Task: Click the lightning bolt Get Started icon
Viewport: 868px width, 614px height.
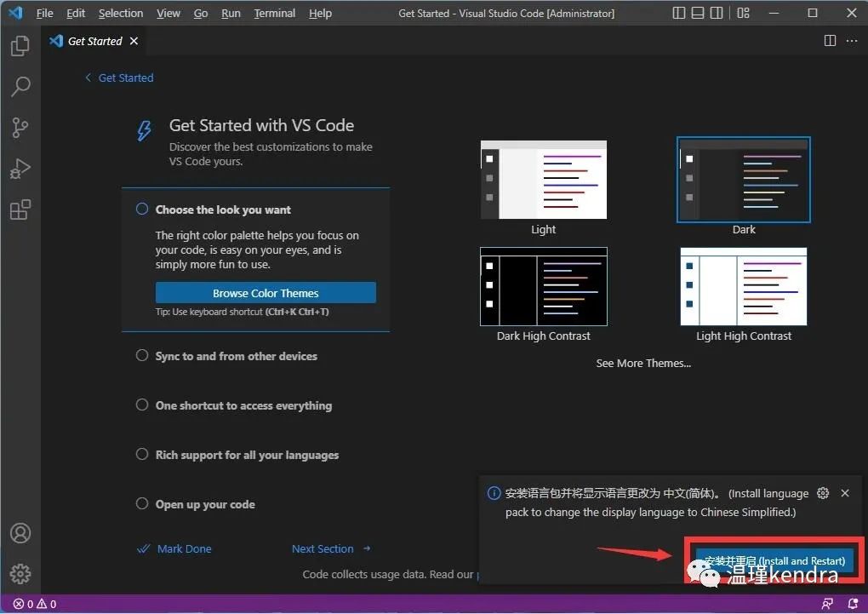Action: point(144,131)
